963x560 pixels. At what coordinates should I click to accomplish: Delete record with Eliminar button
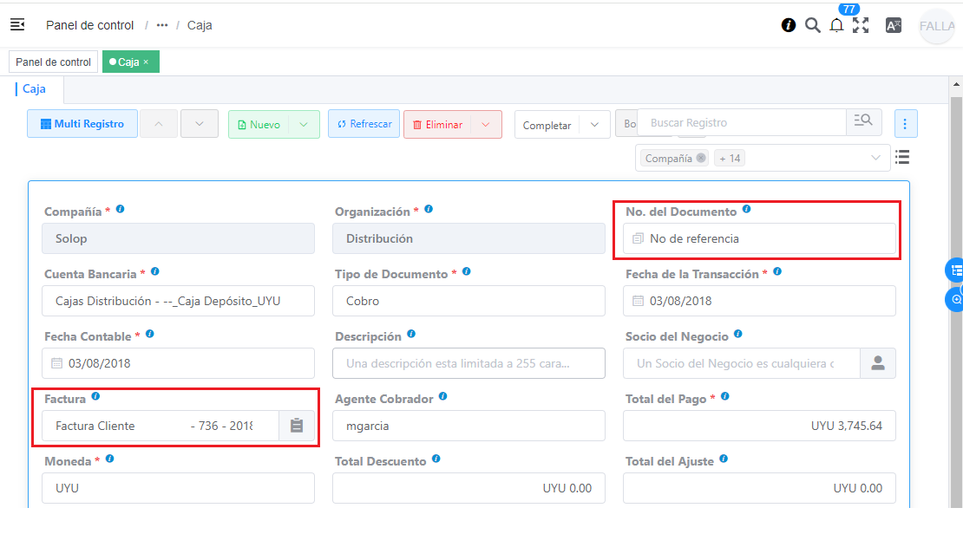438,125
